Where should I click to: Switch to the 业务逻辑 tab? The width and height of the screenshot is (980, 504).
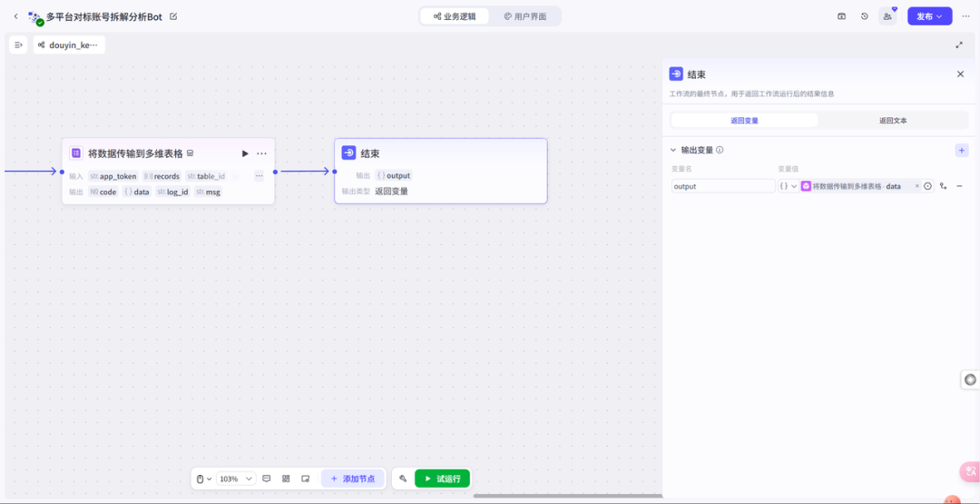click(x=455, y=16)
